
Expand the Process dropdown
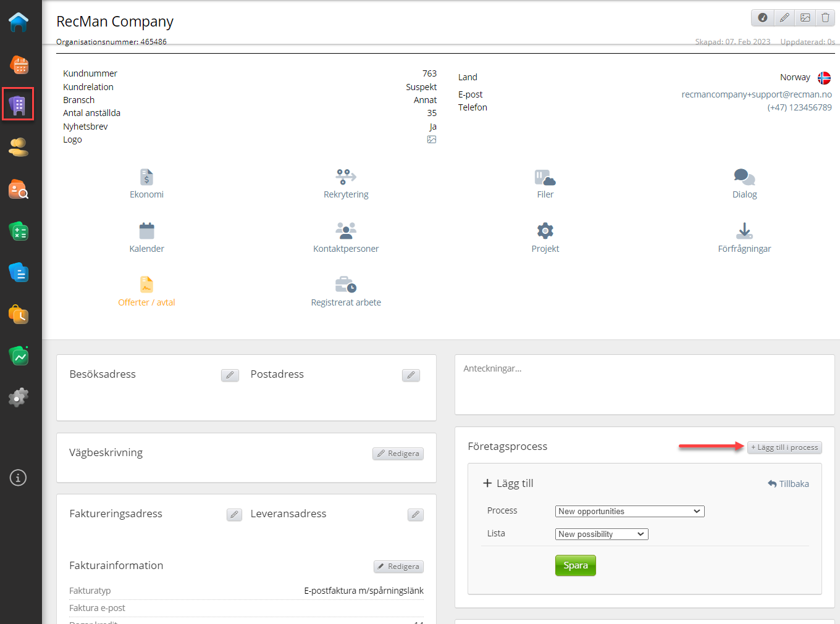click(629, 511)
